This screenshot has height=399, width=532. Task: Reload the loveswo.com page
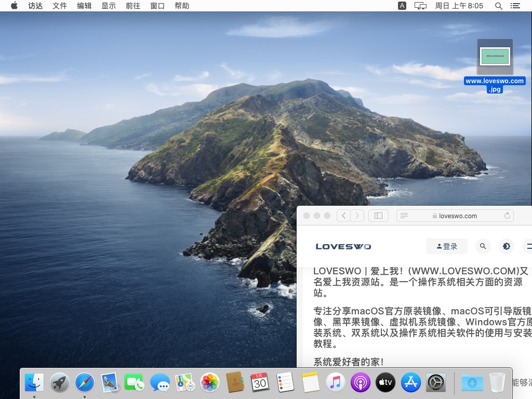508,216
